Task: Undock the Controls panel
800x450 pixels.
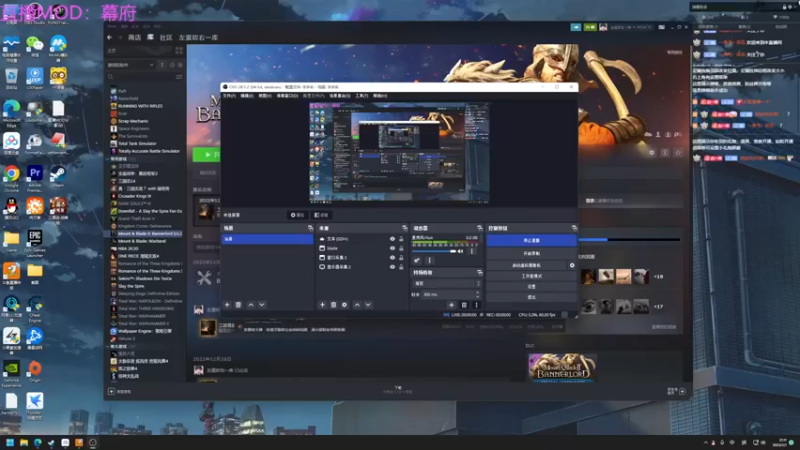Action: click(x=574, y=228)
